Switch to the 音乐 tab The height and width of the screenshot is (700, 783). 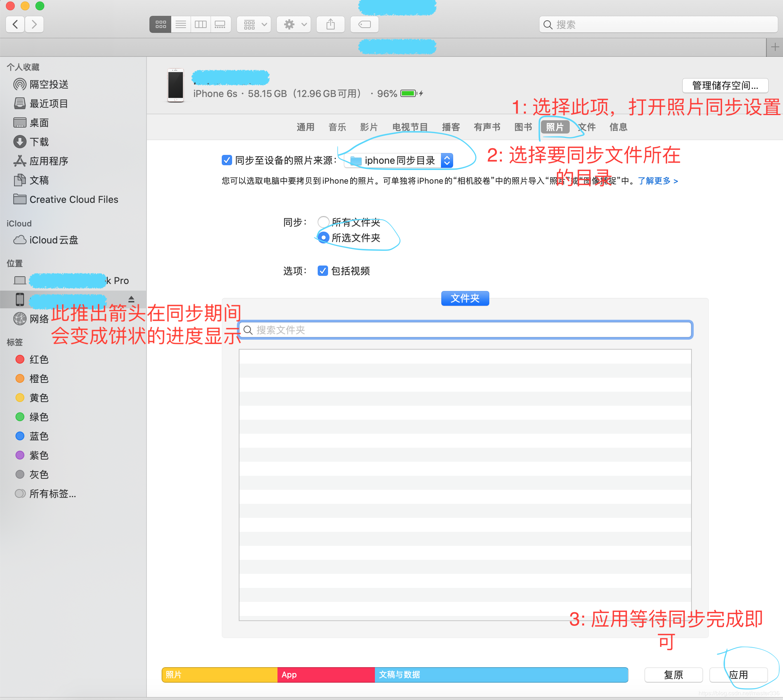tap(337, 127)
